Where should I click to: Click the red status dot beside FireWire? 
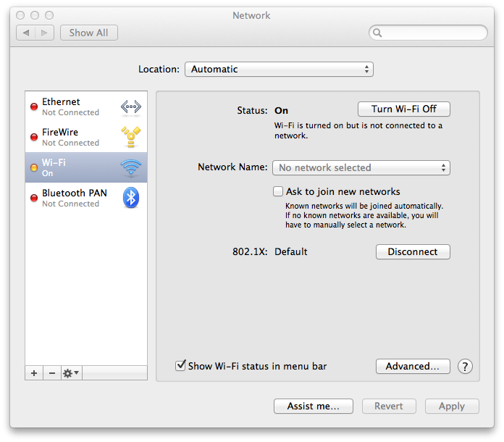tap(34, 137)
